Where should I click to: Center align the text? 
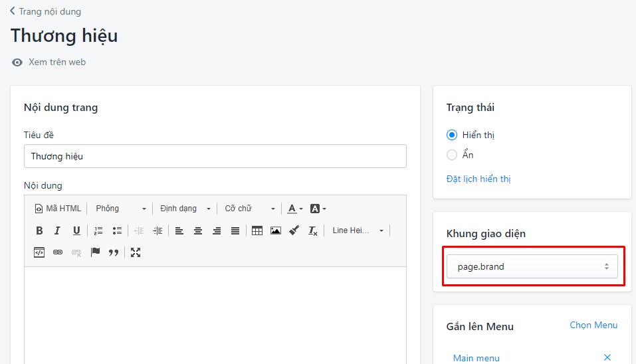198,230
